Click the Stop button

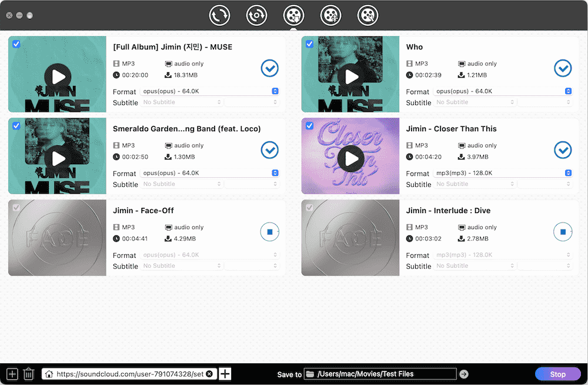(x=557, y=373)
